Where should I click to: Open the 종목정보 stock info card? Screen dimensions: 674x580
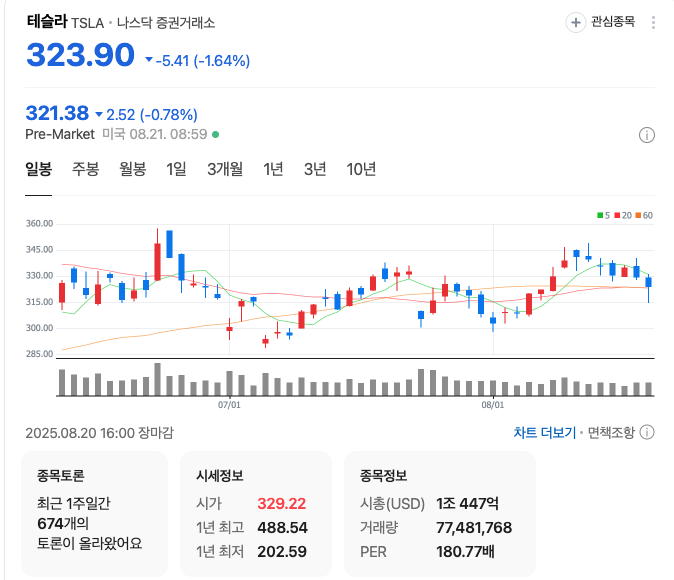point(440,514)
